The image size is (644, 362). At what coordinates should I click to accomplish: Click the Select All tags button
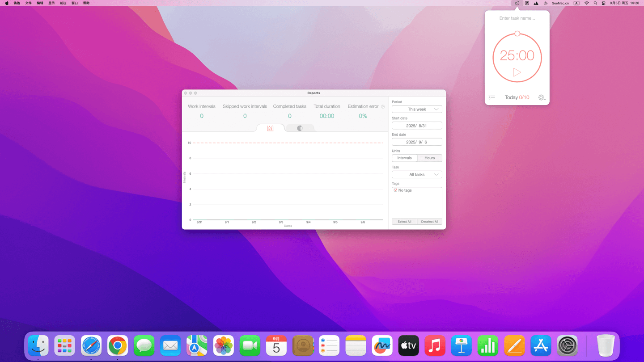tap(404, 222)
